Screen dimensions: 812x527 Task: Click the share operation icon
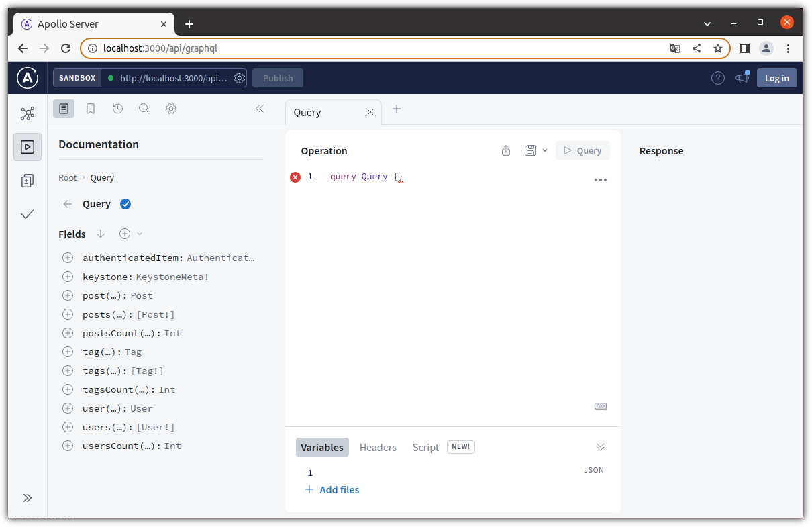coord(506,151)
